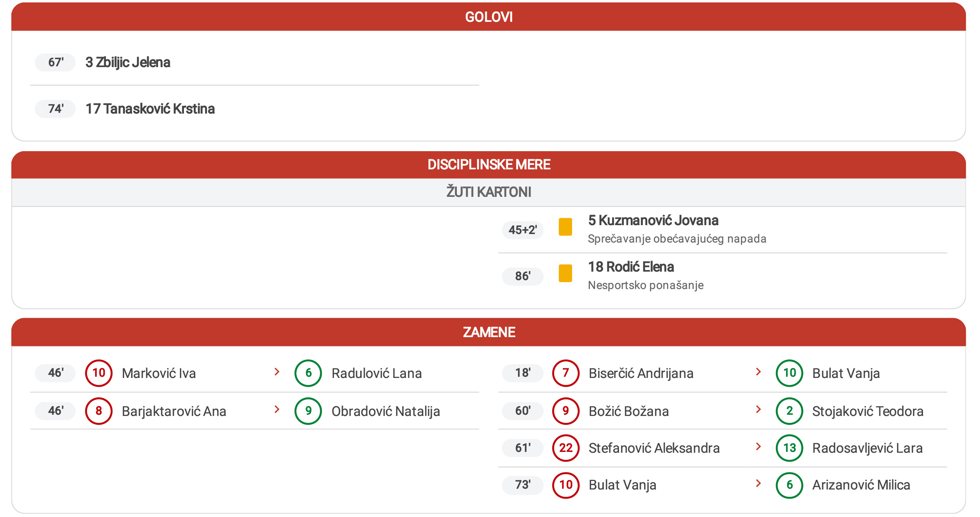Click the 45+2' minute label
980x517 pixels.
(522, 230)
